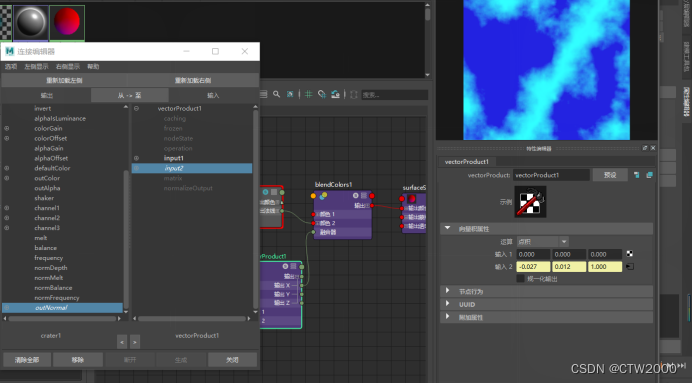Select the vectorProduct1 tab in attribute editor
The image size is (693, 384).
click(467, 162)
